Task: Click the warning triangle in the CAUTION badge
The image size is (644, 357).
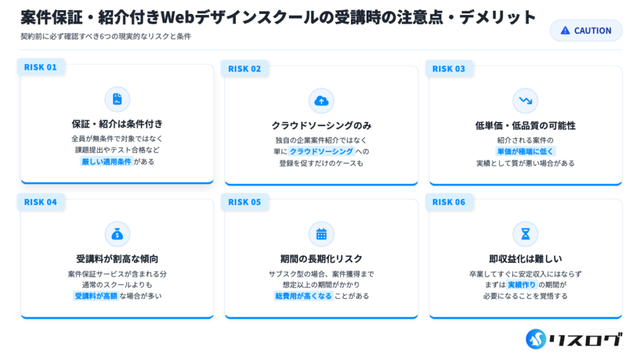Action: click(565, 30)
